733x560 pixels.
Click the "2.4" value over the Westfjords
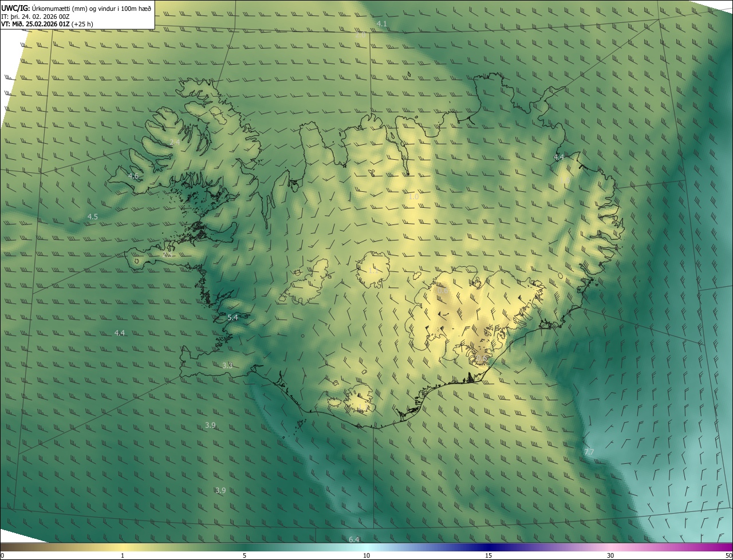tap(175, 141)
